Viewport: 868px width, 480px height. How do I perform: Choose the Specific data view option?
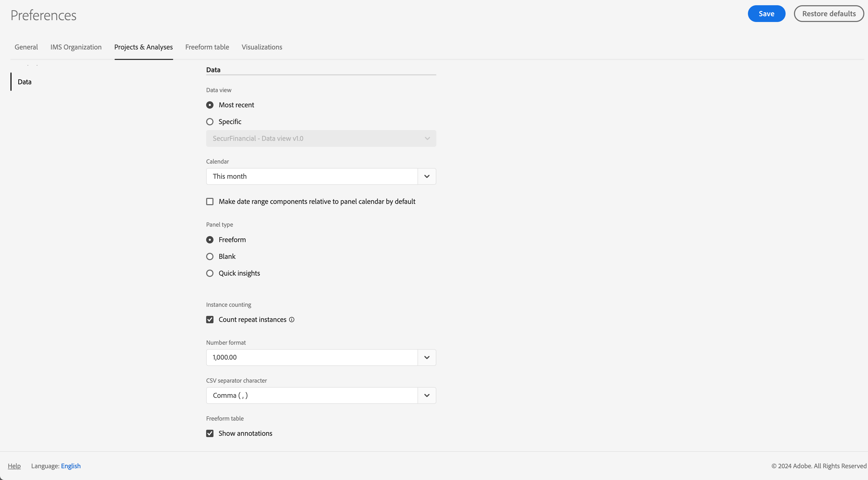210,121
